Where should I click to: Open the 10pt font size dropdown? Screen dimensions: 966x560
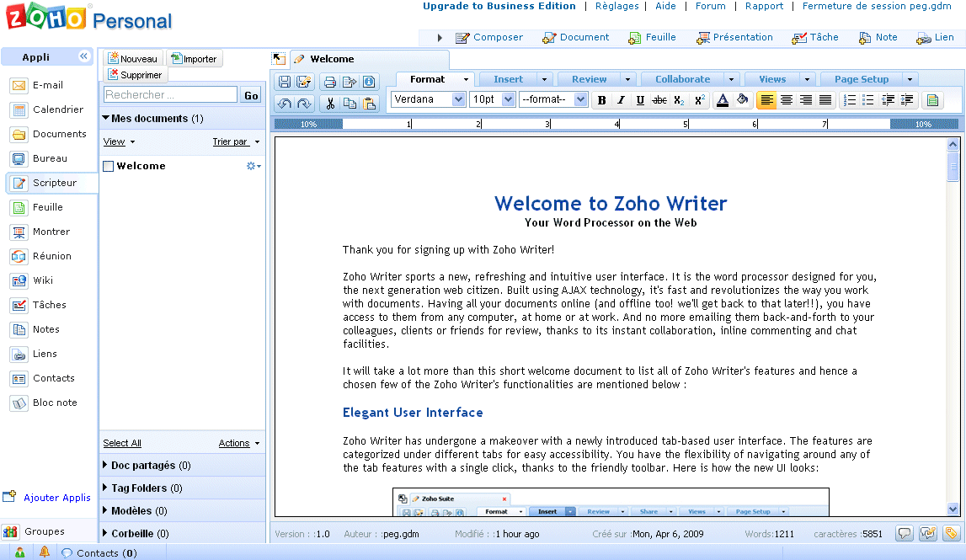[508, 99]
